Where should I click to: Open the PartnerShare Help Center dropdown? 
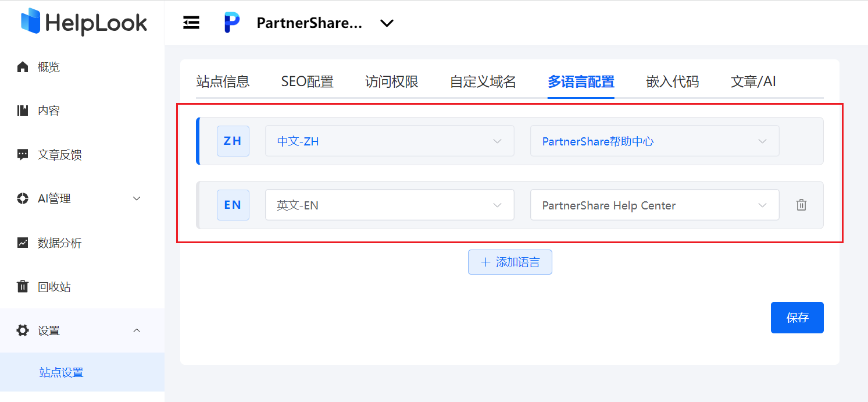pyautogui.click(x=655, y=205)
